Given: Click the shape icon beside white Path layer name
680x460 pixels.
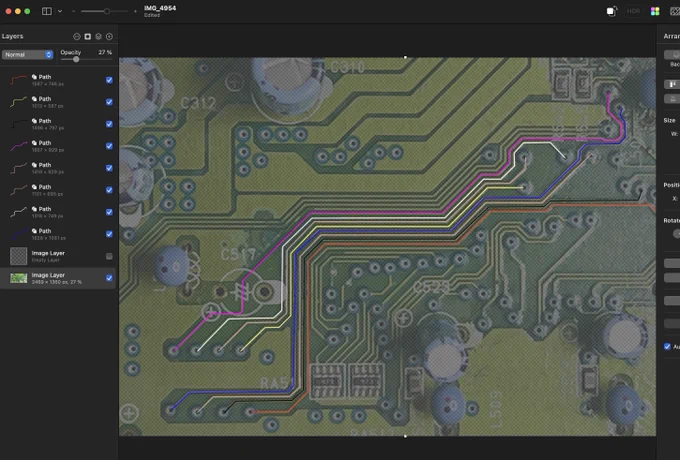Looking at the screenshot, I should coord(34,209).
